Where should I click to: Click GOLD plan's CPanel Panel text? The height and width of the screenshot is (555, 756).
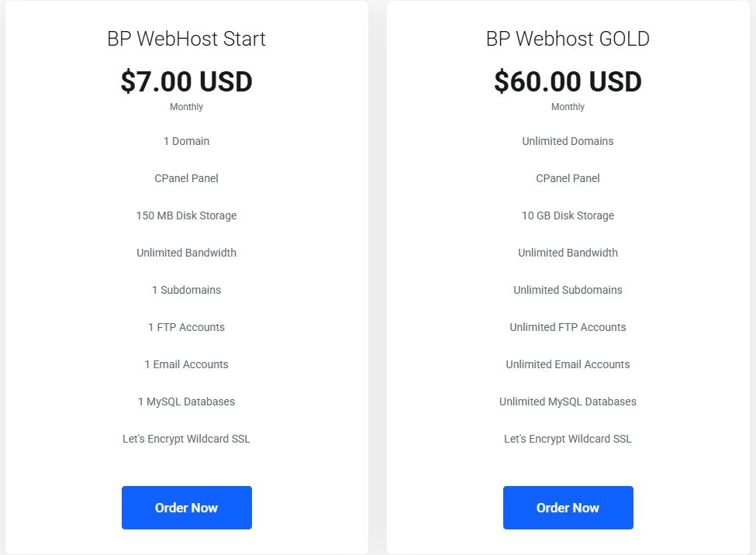coord(568,178)
